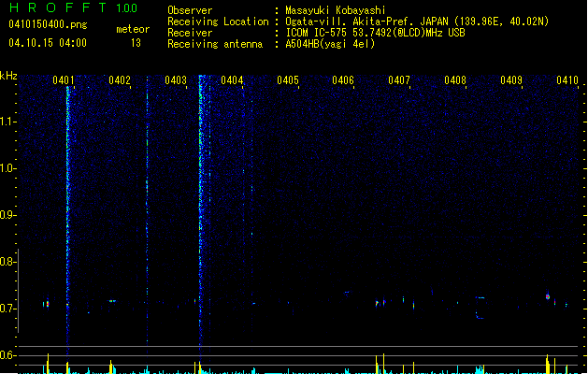Viewport: 588px width, 374px height.
Task: Click the 0401 time marker
Action: click(x=64, y=80)
